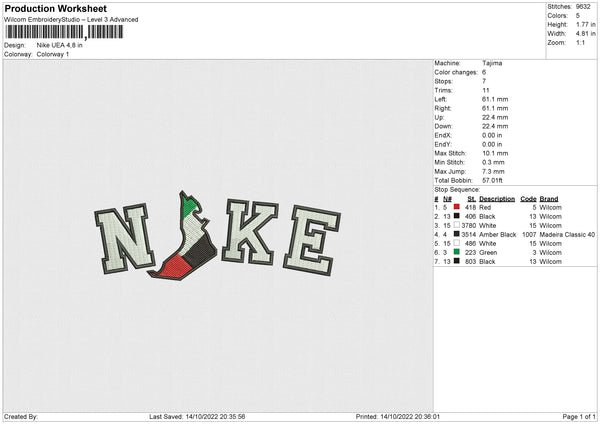The image size is (600, 424).
Task: Click the 'Production Worksheet' title
Action: [x=55, y=8]
